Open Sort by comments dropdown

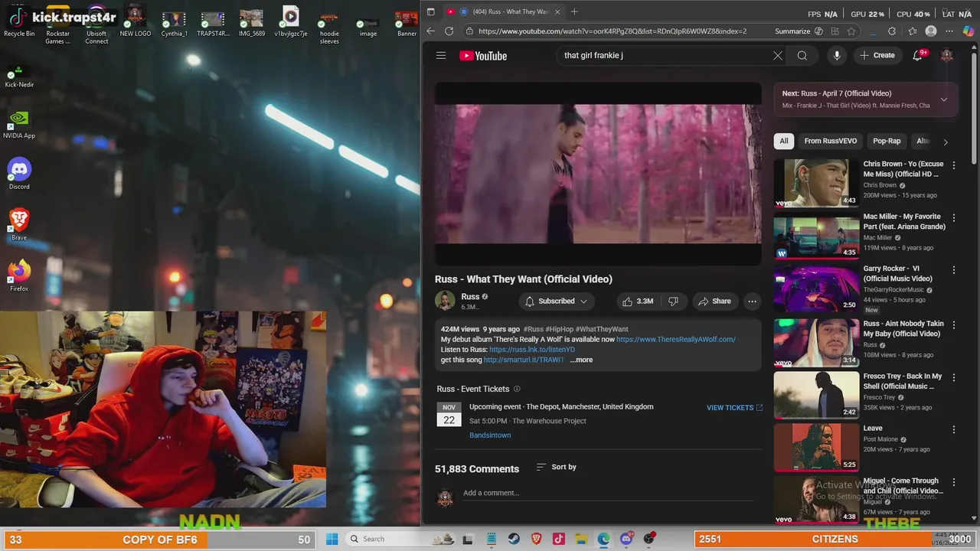(x=556, y=467)
